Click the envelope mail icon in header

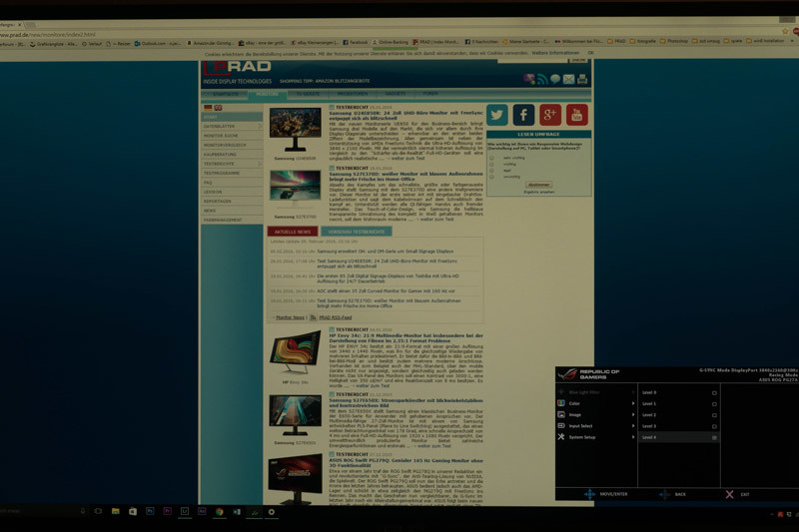[x=568, y=79]
